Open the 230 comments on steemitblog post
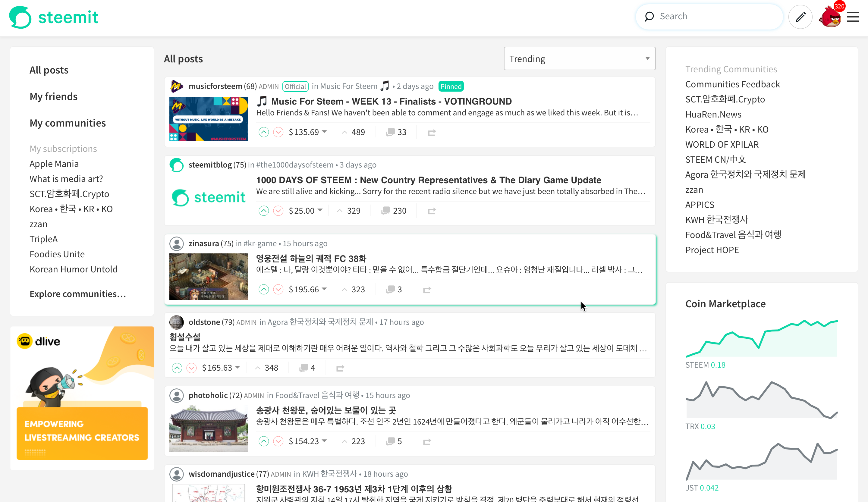This screenshot has width=868, height=502. pos(394,211)
